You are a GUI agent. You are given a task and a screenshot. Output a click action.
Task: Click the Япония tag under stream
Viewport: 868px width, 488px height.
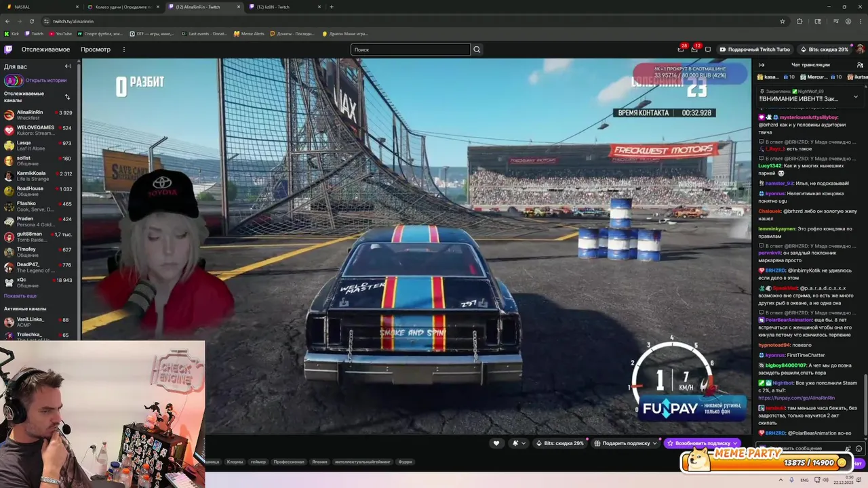[319, 462]
